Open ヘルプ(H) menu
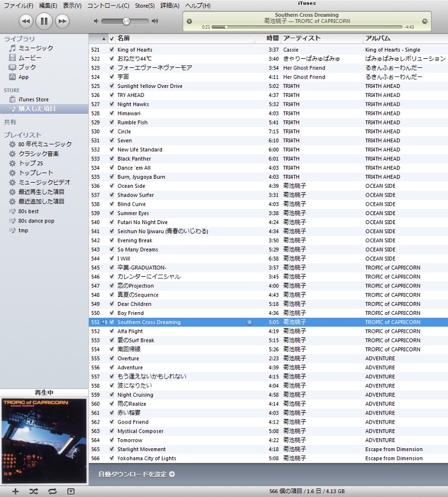This screenshot has width=448, height=497. [197, 6]
